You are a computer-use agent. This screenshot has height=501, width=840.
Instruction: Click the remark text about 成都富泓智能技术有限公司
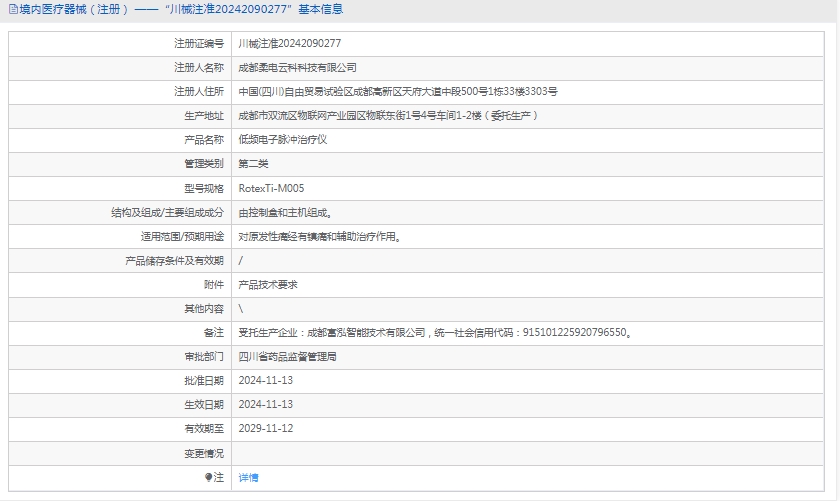coord(435,332)
